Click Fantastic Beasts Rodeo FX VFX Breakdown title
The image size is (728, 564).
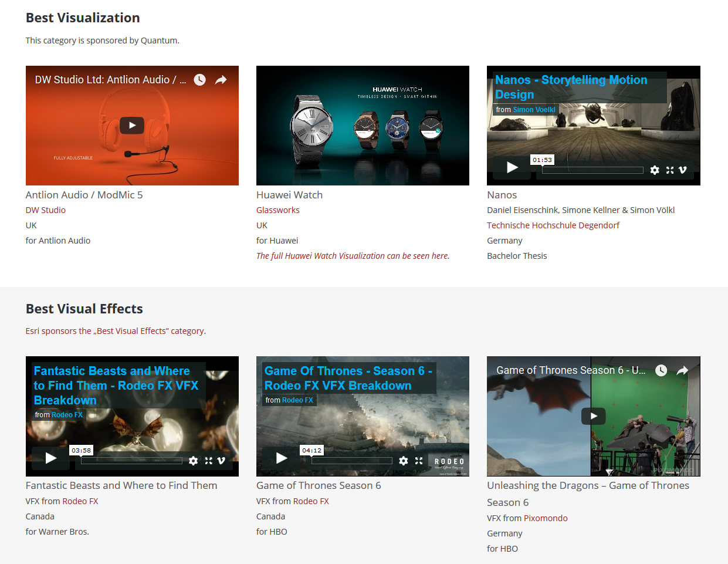[116, 386]
